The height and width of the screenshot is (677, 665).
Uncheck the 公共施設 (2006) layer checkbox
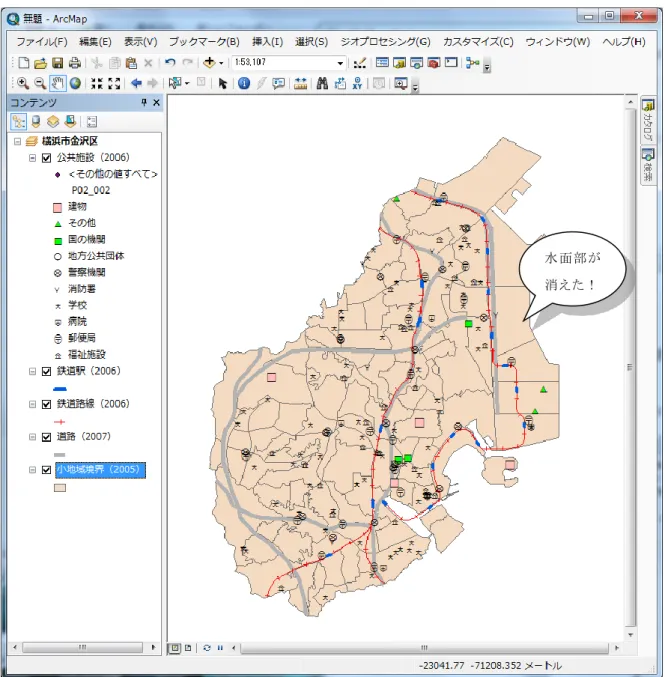(x=47, y=158)
